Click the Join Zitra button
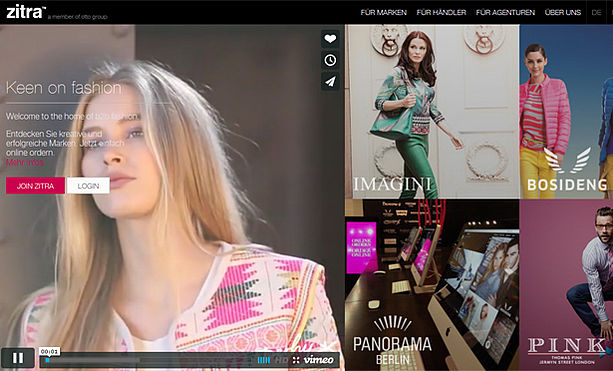The width and height of the screenshot is (613, 371). coord(35,186)
